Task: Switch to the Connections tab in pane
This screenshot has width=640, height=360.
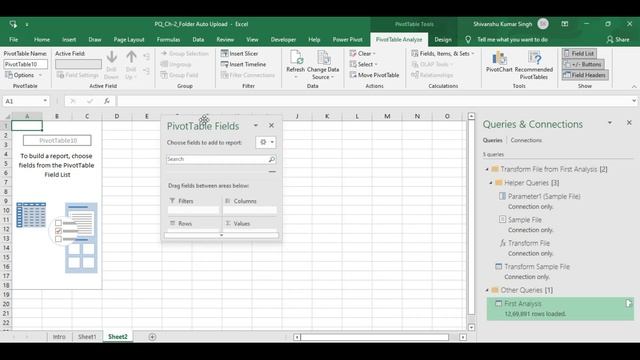Action: pyautogui.click(x=526, y=140)
